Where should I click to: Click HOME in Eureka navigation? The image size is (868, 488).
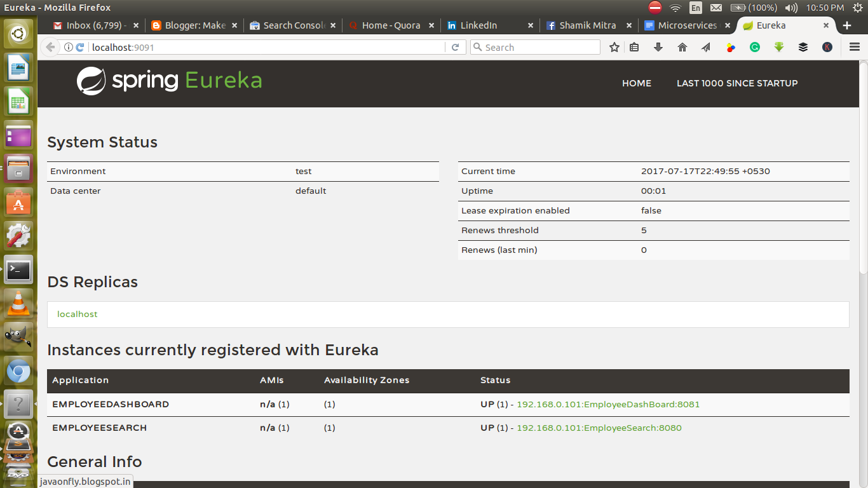tap(637, 83)
